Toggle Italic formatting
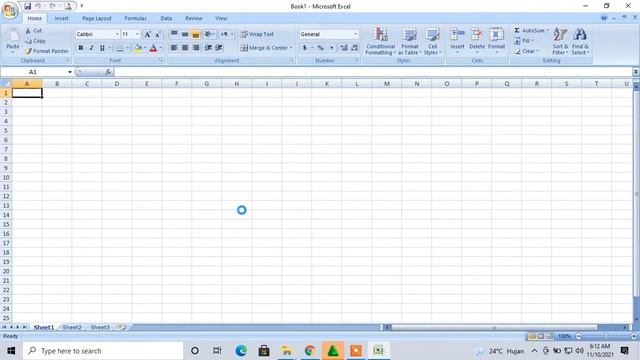640x360 pixels. click(91, 48)
